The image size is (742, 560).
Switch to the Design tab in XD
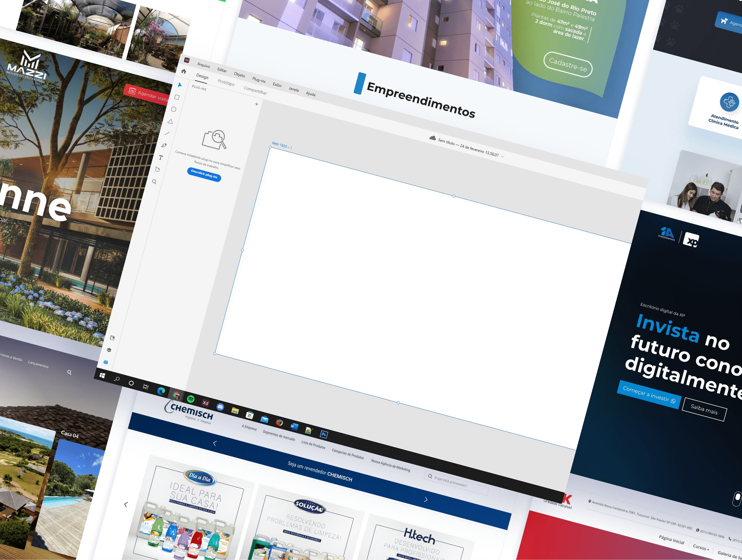[x=202, y=77]
